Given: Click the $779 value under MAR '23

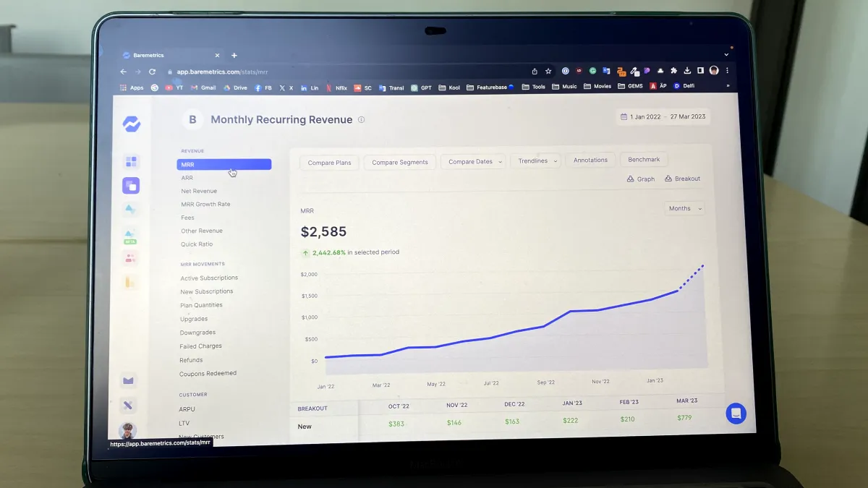Looking at the screenshot, I should pos(684,417).
